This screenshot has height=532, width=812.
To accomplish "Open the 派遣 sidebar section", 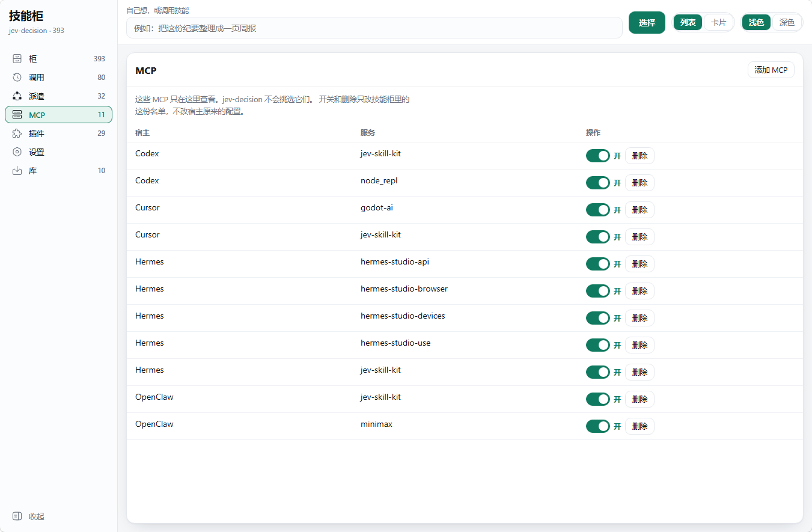I will click(58, 96).
